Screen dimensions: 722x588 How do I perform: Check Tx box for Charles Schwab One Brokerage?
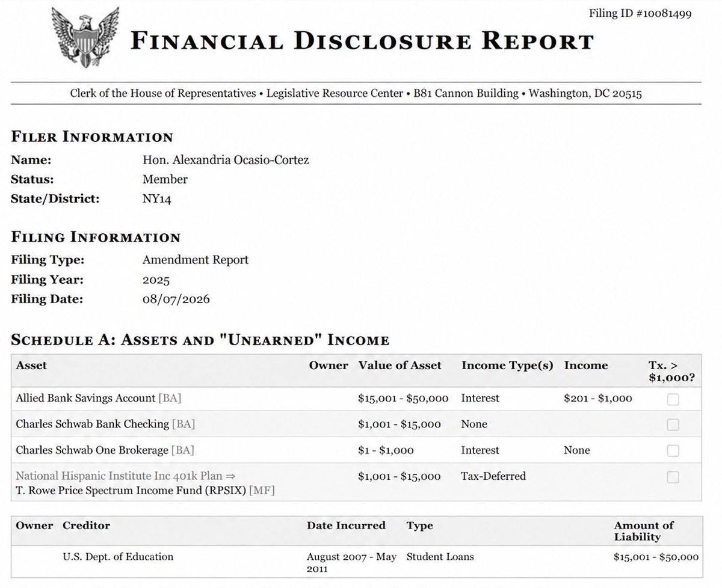coord(673,450)
